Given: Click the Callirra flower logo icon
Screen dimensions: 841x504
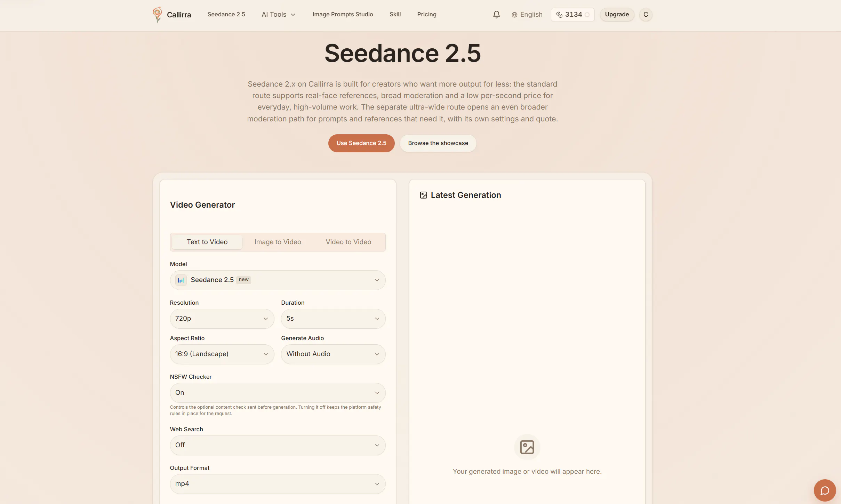Looking at the screenshot, I should tap(157, 15).
